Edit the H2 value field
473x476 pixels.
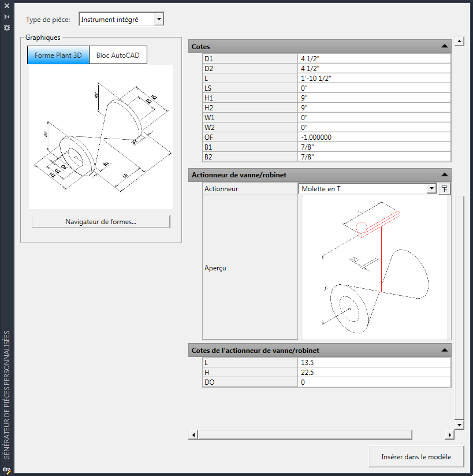coord(374,108)
